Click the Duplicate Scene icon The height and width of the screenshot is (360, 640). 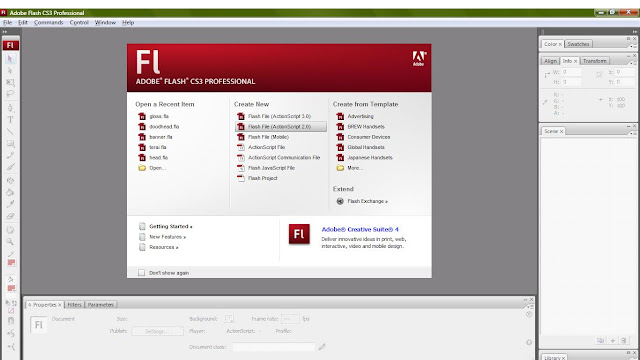(600, 340)
